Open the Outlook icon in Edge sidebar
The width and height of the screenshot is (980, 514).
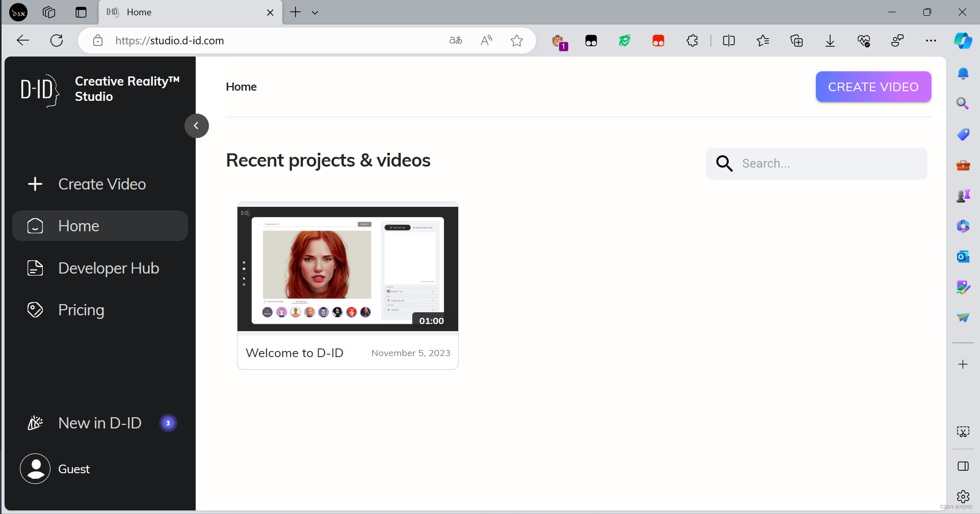[x=963, y=257]
